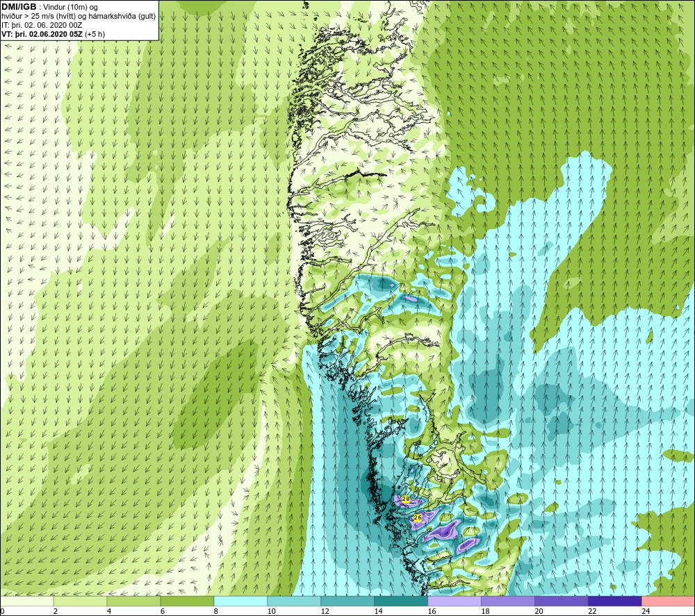Select the palest 0–2 m/s legend swatch
695x616 pixels.
27,601
